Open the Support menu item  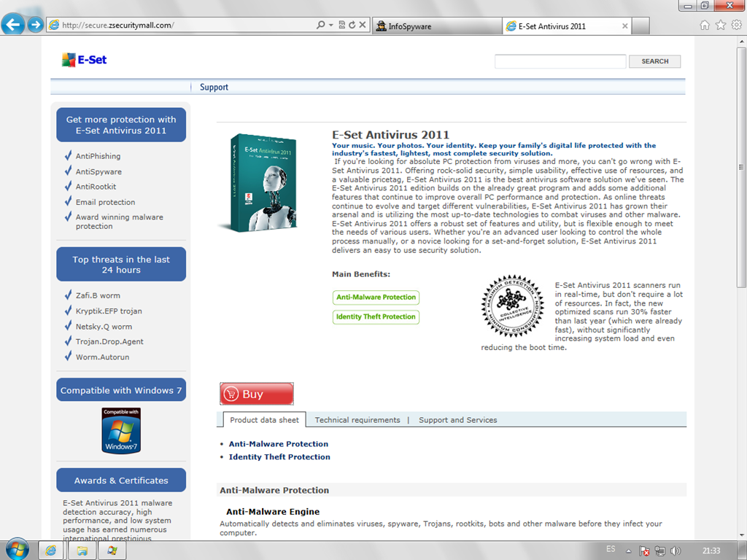[214, 87]
